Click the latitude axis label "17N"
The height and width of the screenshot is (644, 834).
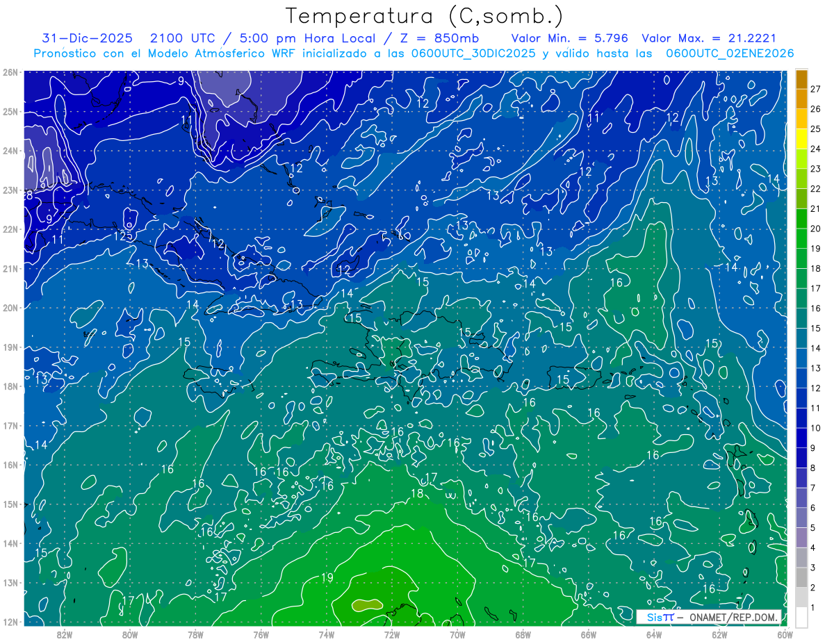point(10,426)
